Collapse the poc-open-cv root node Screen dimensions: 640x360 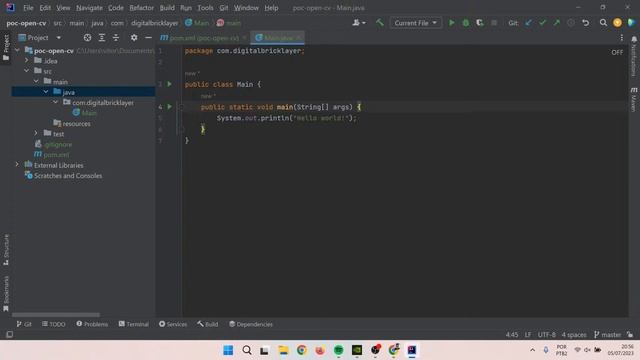click(x=17, y=50)
